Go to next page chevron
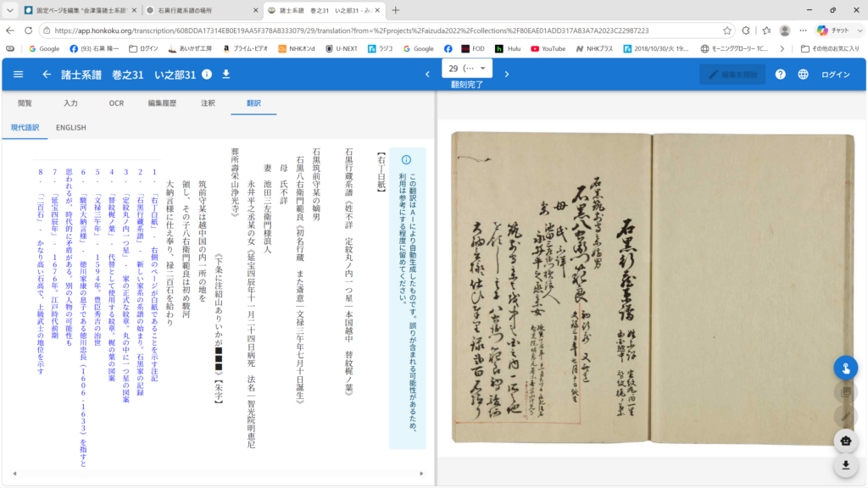The image size is (868, 488). click(x=507, y=75)
